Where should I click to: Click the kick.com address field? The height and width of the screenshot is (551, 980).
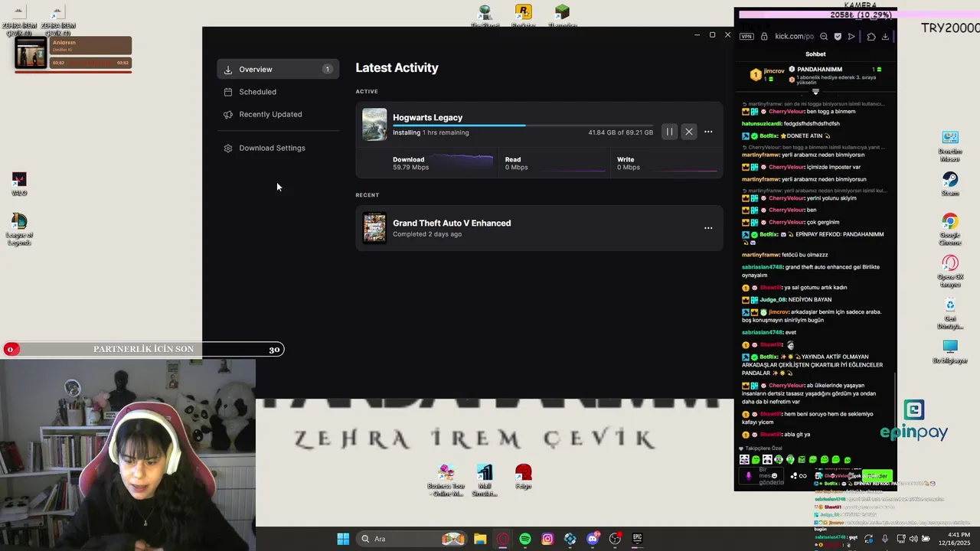pyautogui.click(x=794, y=36)
